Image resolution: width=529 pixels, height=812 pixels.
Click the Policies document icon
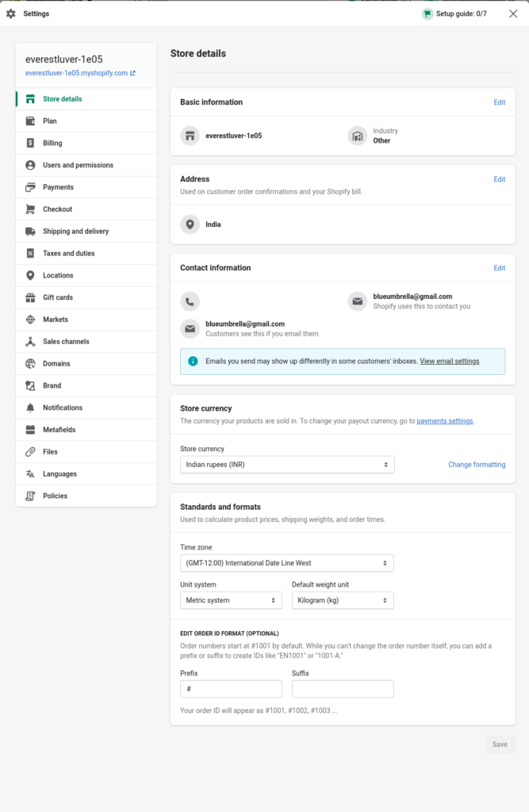click(x=31, y=496)
